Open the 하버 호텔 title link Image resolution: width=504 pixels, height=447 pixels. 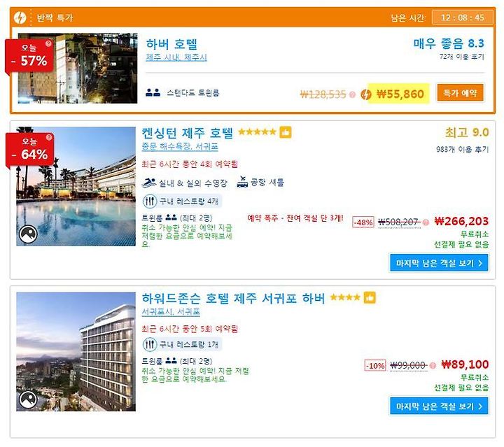point(171,44)
